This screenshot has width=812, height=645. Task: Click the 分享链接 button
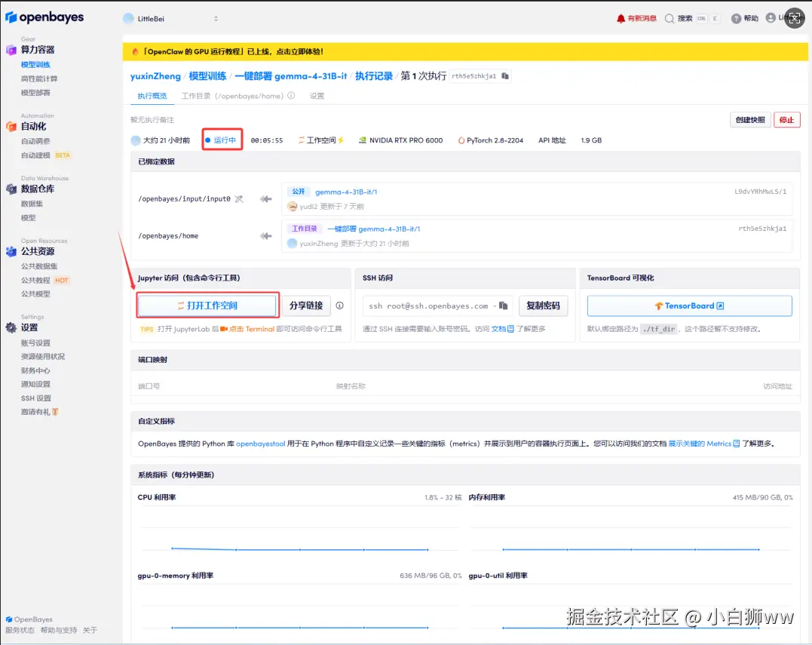(306, 306)
